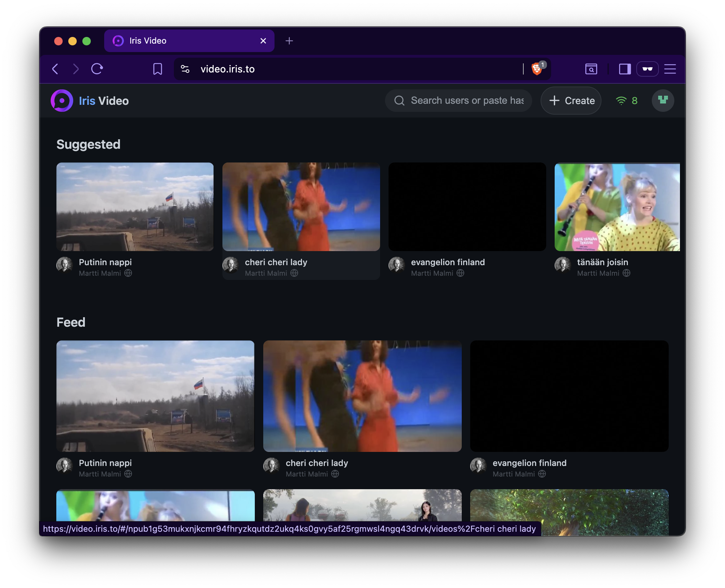
Task: Click the evangelion finland title in Feed
Action: pos(529,463)
